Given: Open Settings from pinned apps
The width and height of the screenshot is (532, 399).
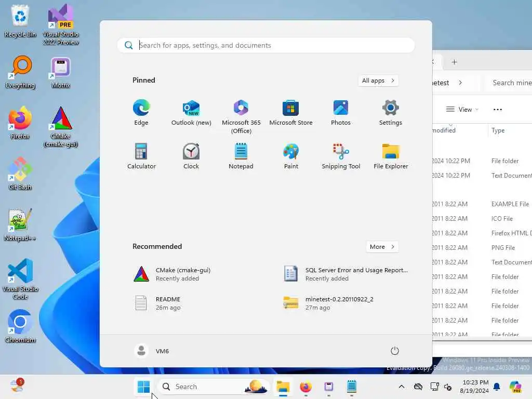Looking at the screenshot, I should pos(391,113).
